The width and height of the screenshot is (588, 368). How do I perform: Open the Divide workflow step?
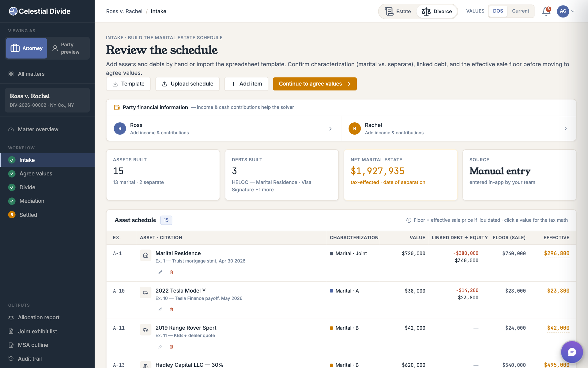point(47,187)
